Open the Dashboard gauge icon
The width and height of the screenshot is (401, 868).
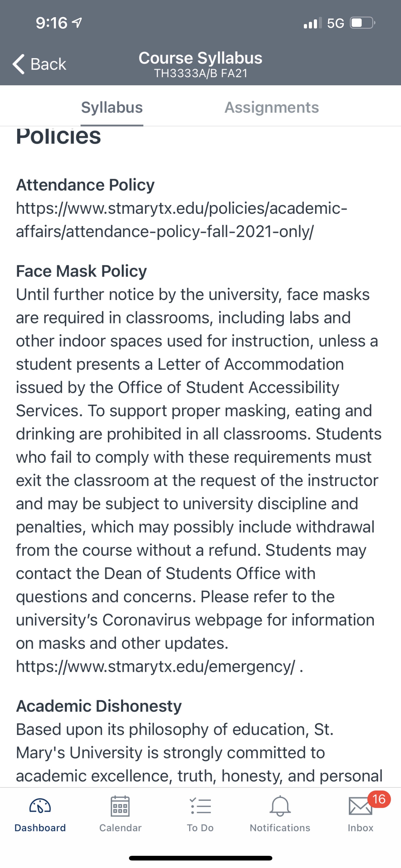coord(40,806)
